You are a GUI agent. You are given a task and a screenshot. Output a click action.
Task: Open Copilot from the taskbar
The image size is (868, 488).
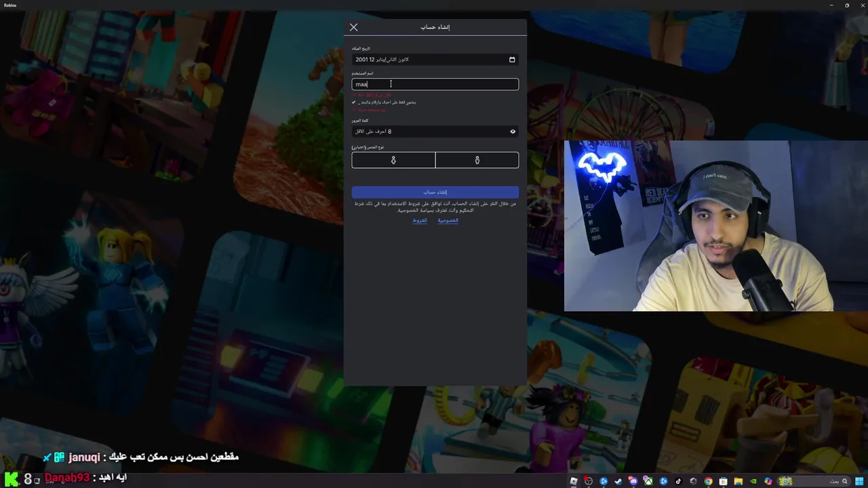(768, 481)
